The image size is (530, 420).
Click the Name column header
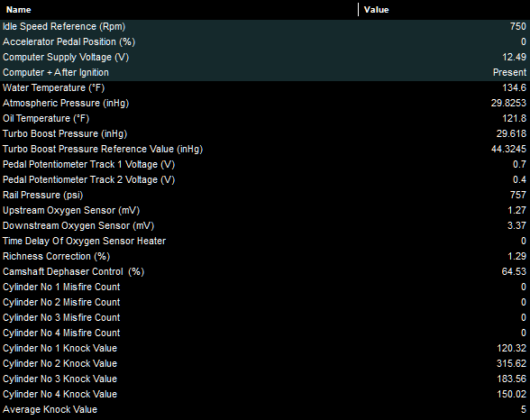click(178, 9)
